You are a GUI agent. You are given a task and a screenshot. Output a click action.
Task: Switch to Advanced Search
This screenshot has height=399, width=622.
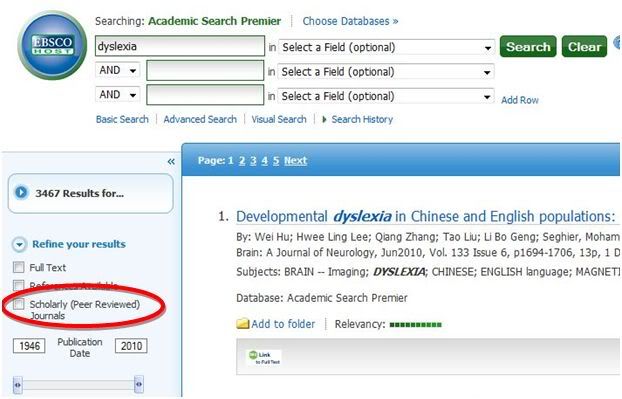(x=200, y=119)
